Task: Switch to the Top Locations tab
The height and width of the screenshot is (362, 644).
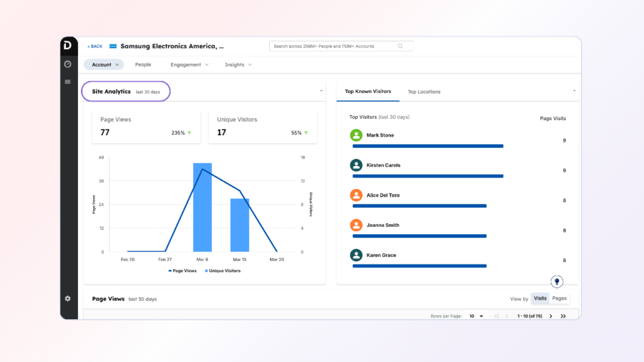Action: tap(424, 92)
